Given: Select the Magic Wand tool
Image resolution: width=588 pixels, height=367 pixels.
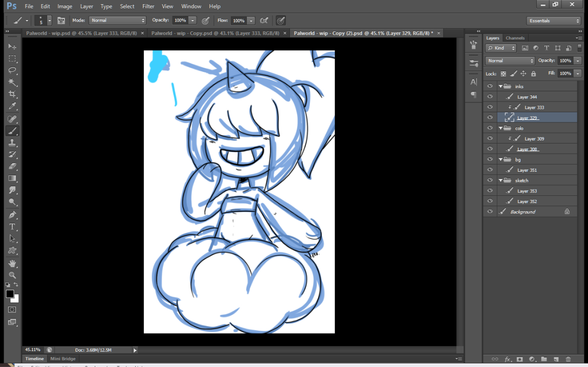Looking at the screenshot, I should tap(12, 83).
